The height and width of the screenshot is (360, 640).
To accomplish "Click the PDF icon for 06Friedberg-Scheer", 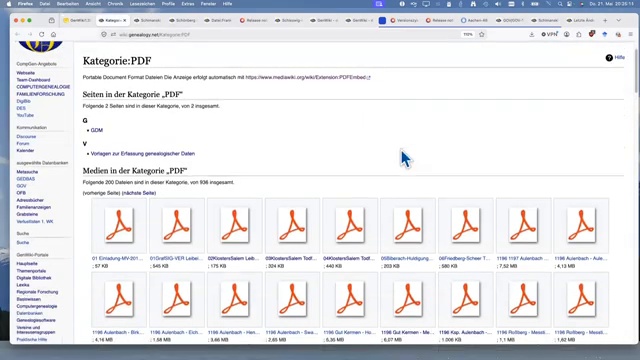I will point(466,225).
